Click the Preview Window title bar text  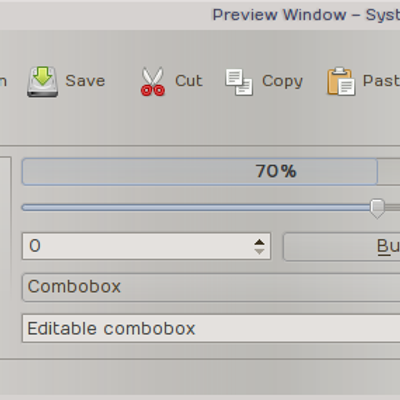[x=306, y=15]
